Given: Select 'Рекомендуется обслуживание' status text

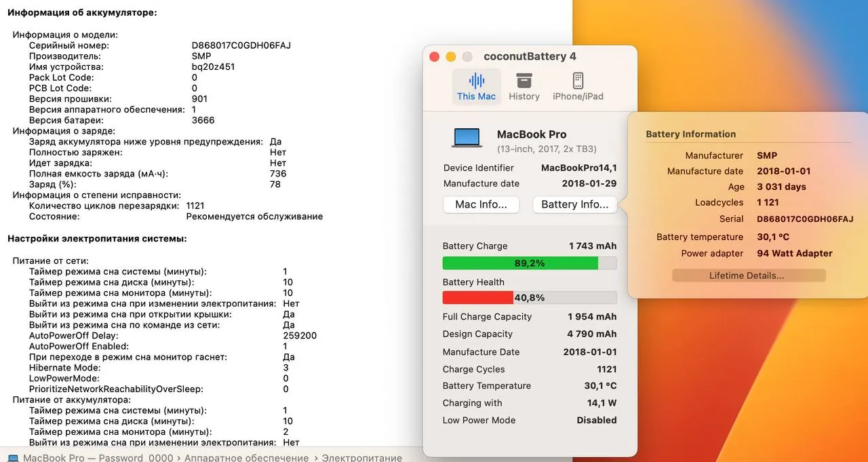Looking at the screenshot, I should (254, 216).
